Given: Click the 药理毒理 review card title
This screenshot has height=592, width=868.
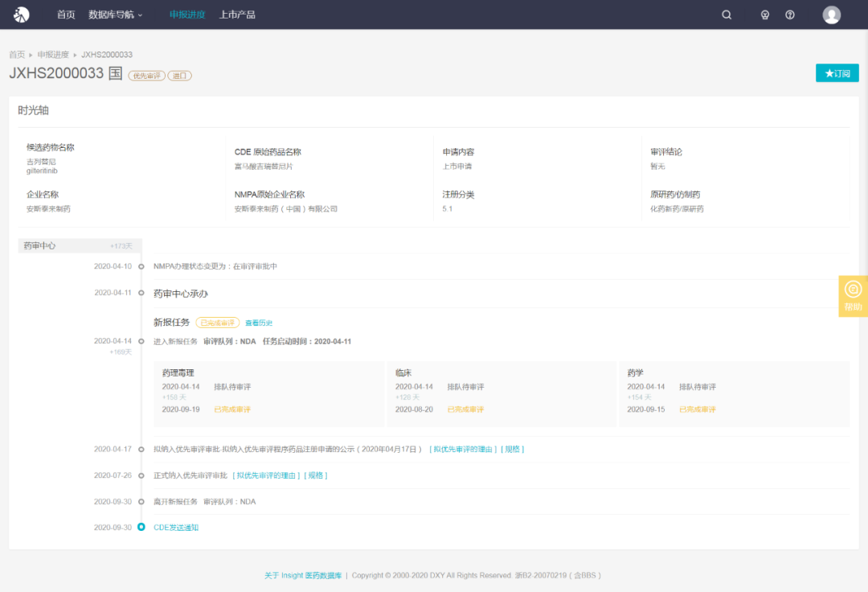Looking at the screenshot, I should point(178,372).
